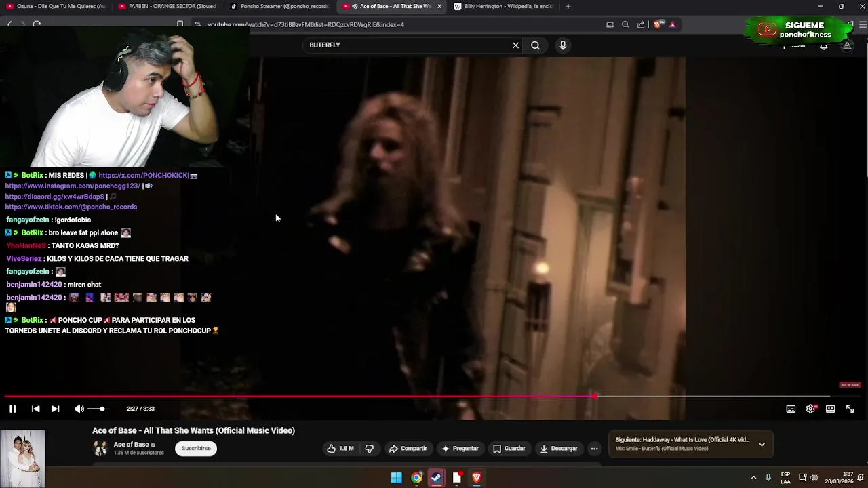
Task: Show hidden system tray icons chevron
Action: (x=753, y=478)
